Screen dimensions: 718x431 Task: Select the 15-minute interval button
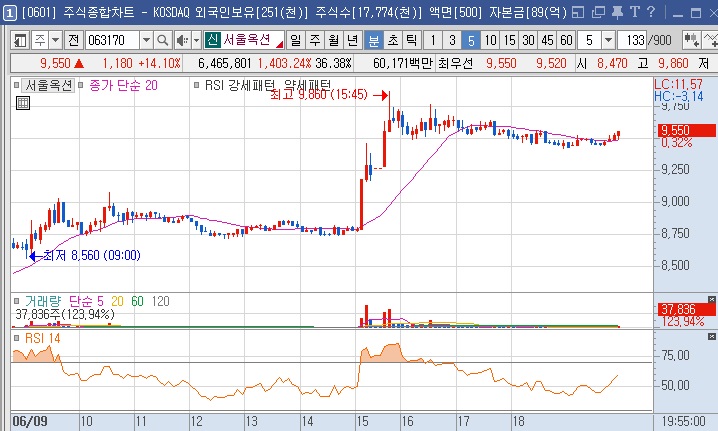point(509,40)
